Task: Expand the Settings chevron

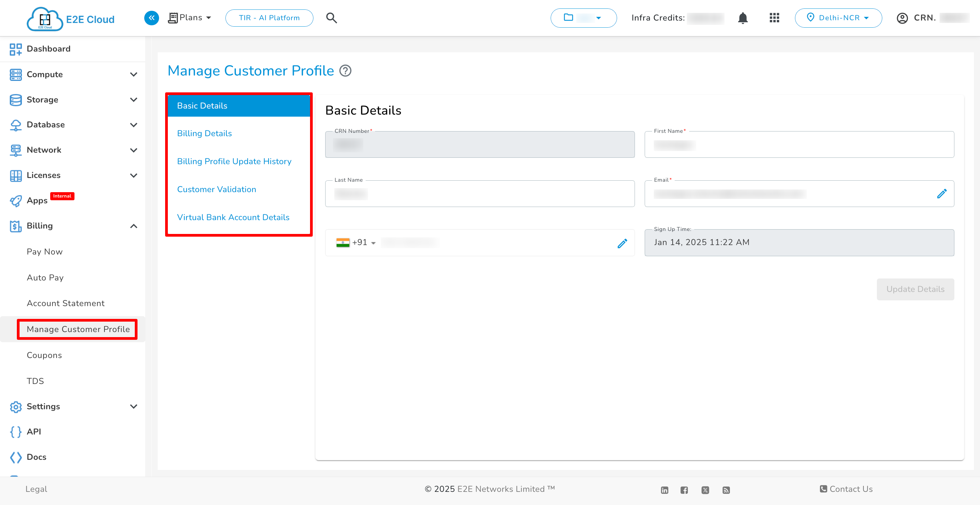Action: coord(133,407)
